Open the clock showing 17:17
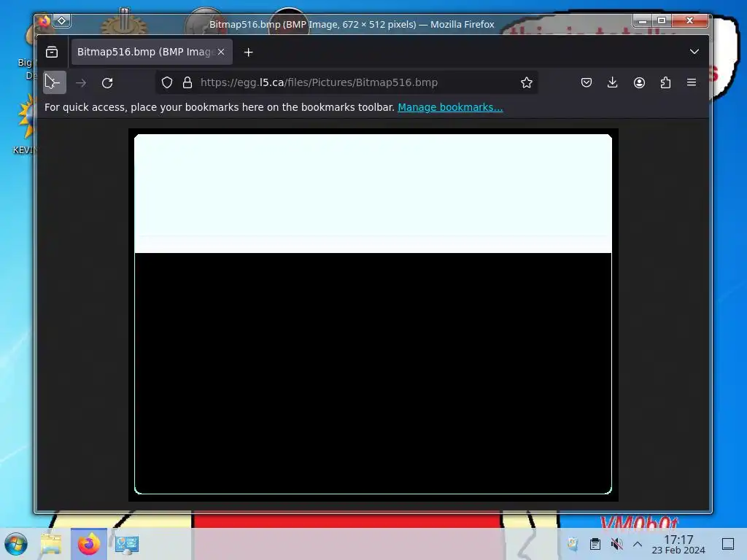This screenshot has width=747, height=560. pos(678,544)
